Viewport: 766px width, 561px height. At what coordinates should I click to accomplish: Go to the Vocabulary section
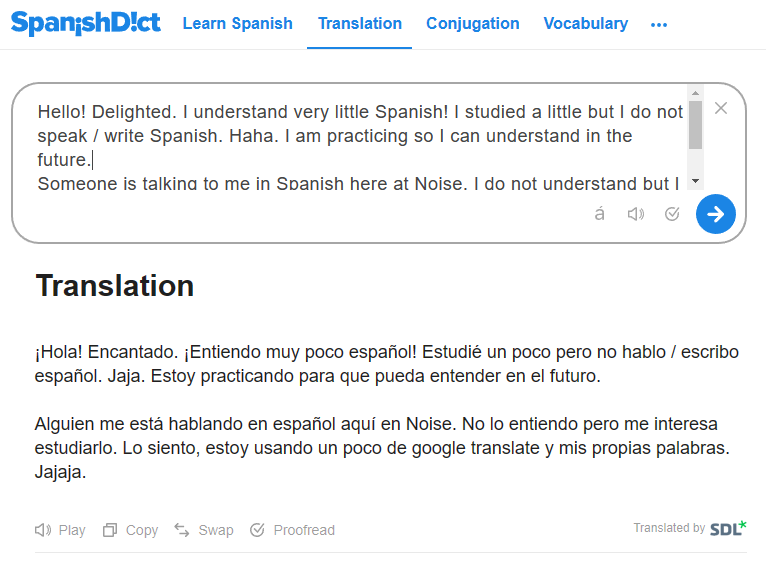(586, 23)
